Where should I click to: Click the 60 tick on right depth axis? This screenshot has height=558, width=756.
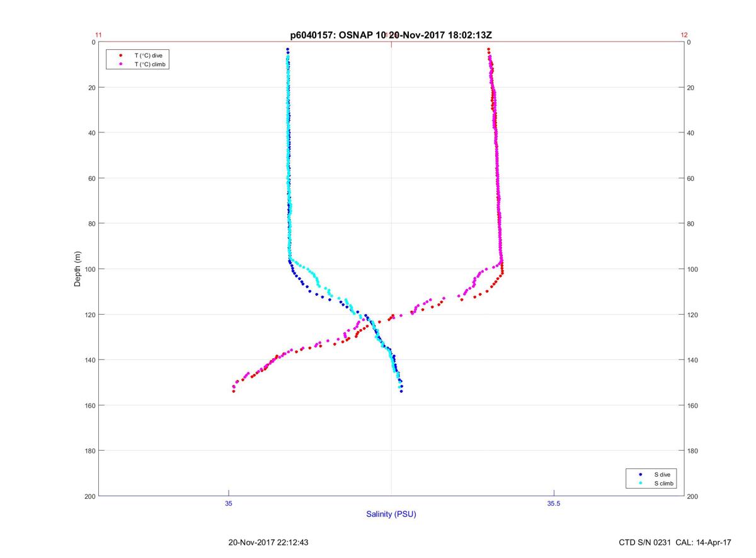690,178
